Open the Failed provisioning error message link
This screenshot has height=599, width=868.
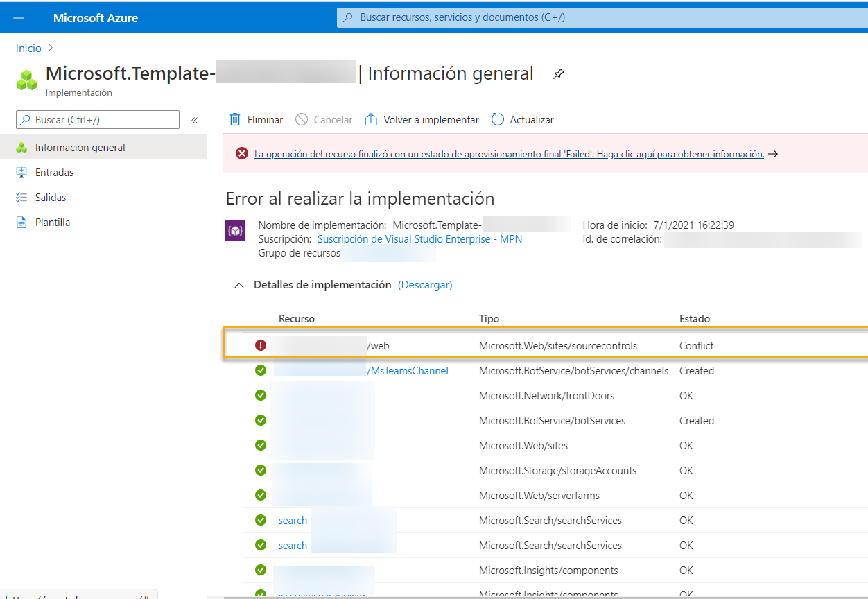510,154
